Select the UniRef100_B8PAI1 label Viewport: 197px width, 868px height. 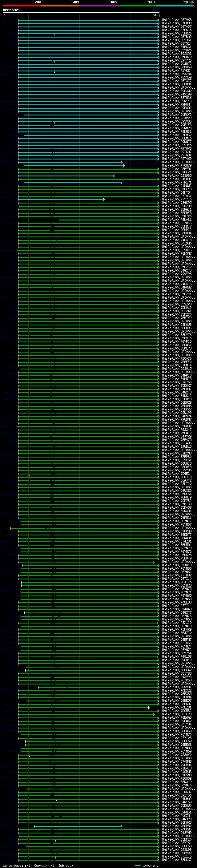click(x=177, y=210)
